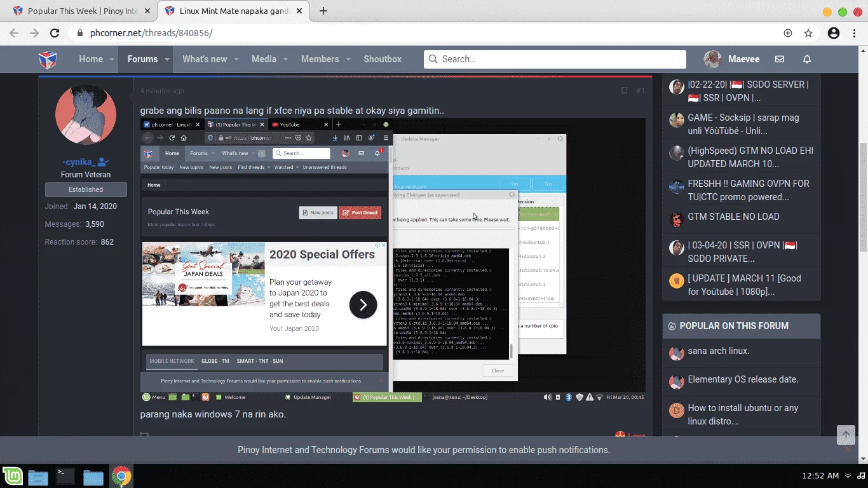Open the network wifi tray icon
Screen dimensions: 868x488
point(848,476)
